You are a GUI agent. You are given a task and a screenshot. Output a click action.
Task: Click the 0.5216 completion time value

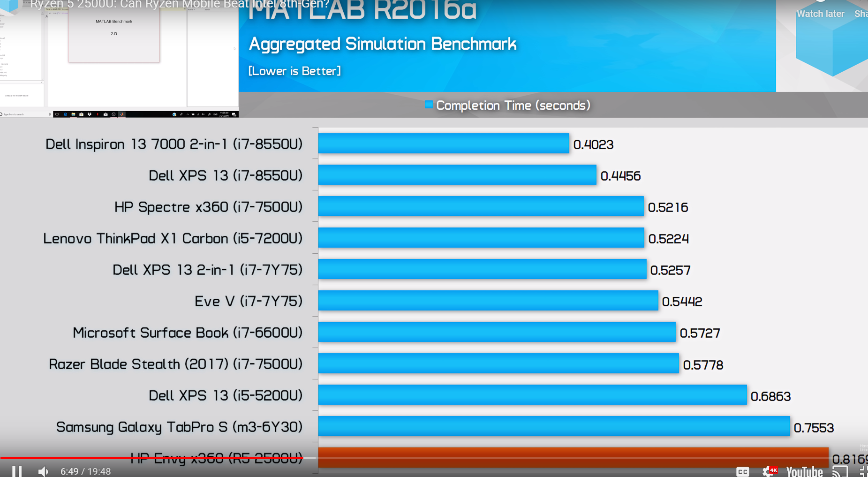tap(668, 207)
